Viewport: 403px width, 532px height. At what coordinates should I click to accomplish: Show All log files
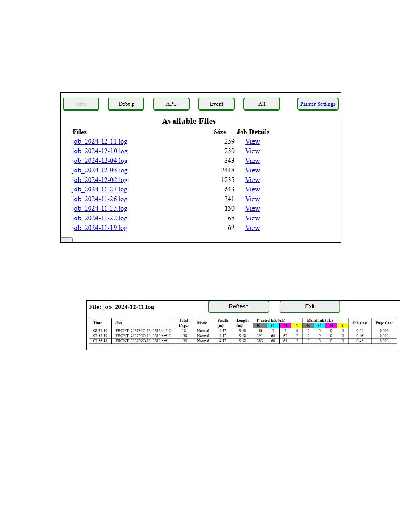262,104
